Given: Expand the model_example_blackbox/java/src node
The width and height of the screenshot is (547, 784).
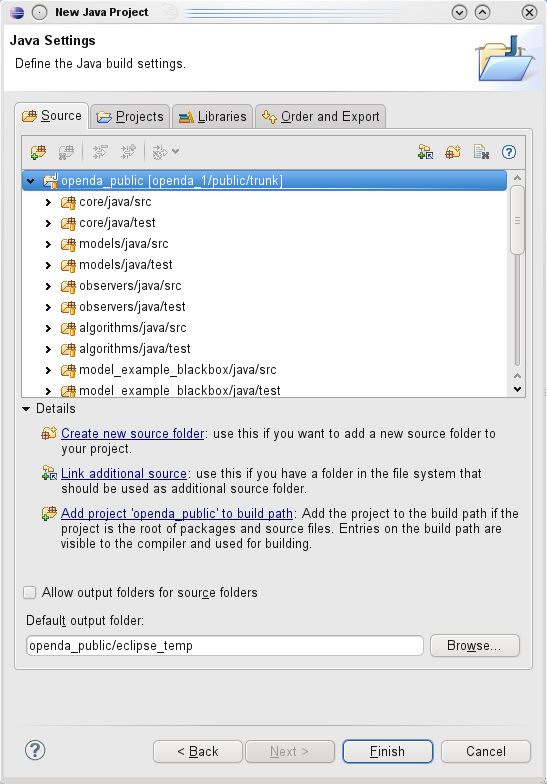Looking at the screenshot, I should pos(48,370).
